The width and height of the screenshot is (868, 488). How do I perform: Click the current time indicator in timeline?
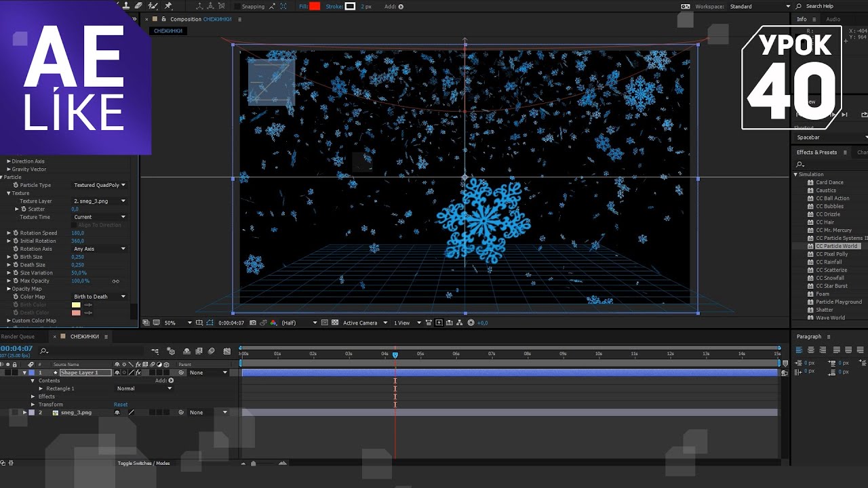[395, 354]
